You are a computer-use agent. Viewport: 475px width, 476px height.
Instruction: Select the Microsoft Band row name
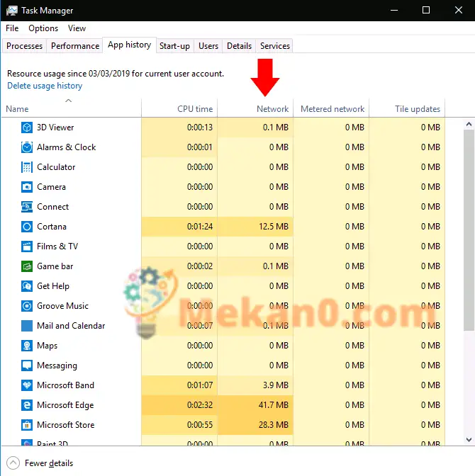65,385
